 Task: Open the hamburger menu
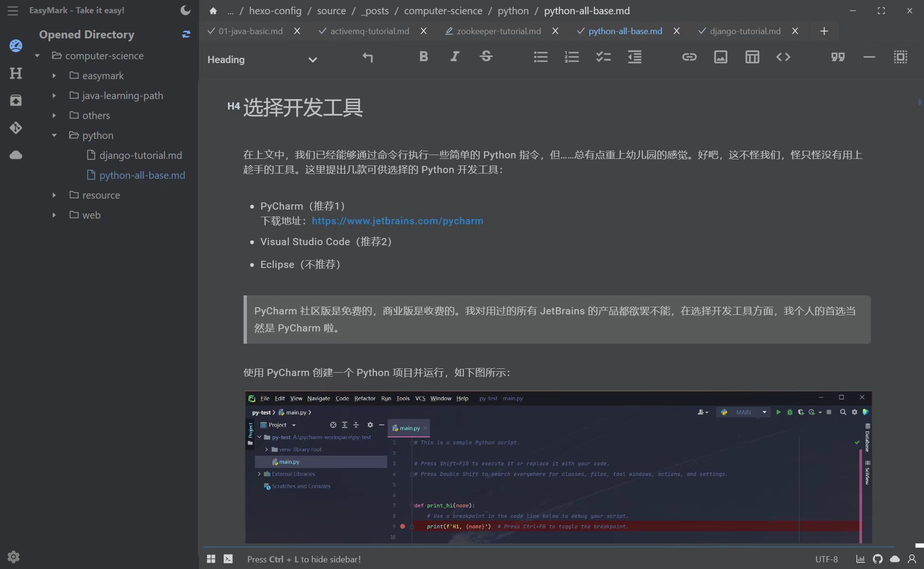point(13,10)
